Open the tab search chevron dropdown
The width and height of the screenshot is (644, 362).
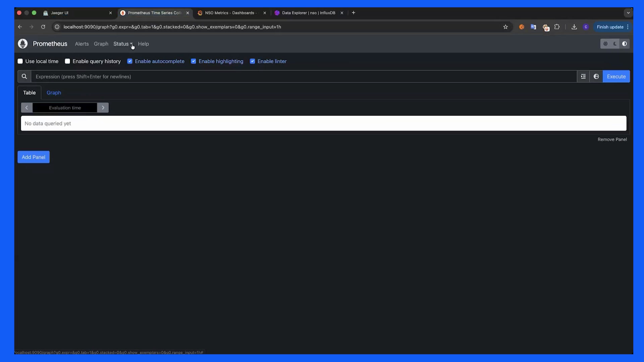[628, 13]
